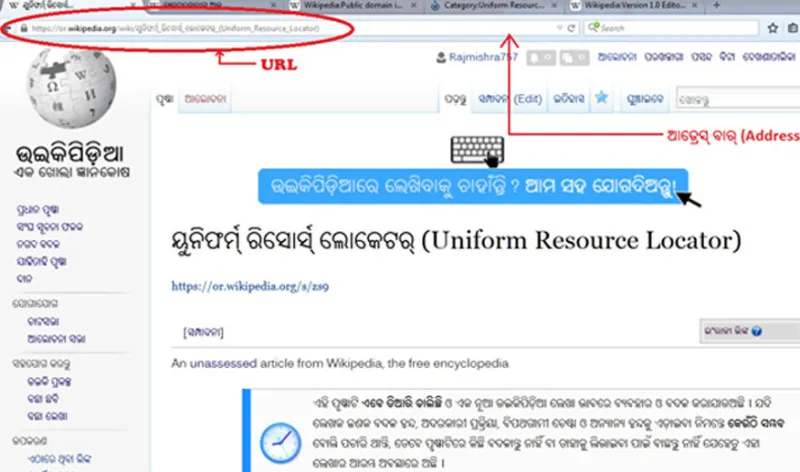The image size is (800, 472).
Task: Open the ଚାଟସଭା chat sidebar link
Action: (43, 321)
